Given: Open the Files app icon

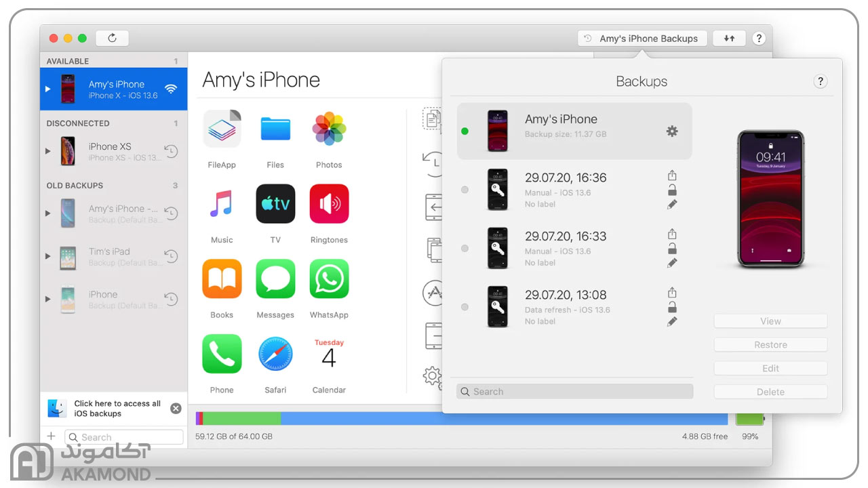Looking at the screenshot, I should (x=275, y=129).
